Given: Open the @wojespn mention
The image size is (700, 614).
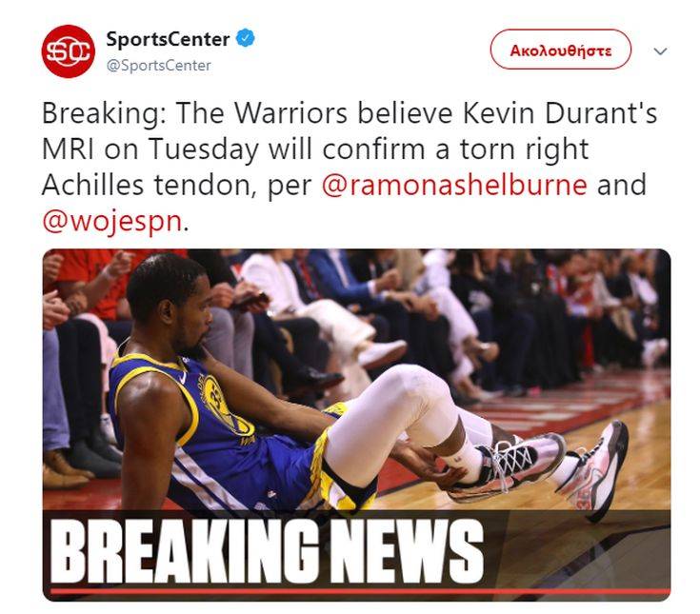Looking at the screenshot, I should point(112,221).
